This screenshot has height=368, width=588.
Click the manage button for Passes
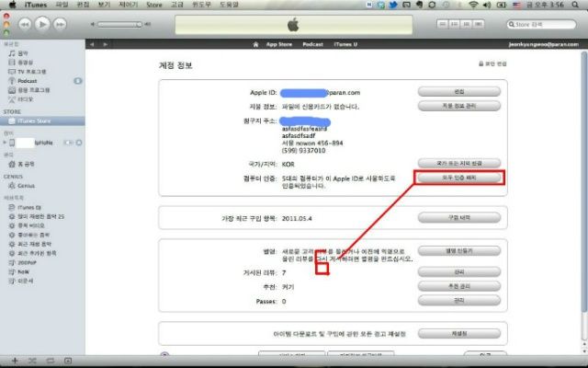tap(459, 301)
